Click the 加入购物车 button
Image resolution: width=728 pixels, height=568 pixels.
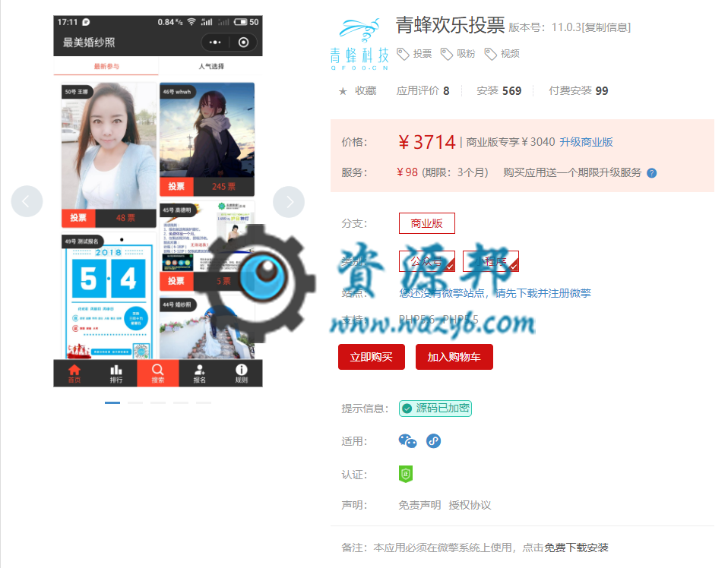[454, 357]
